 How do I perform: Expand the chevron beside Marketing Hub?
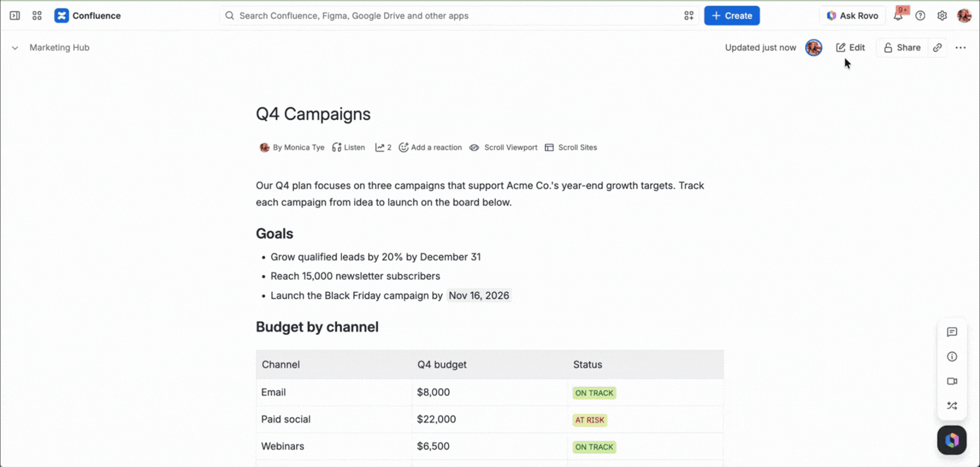(x=15, y=48)
